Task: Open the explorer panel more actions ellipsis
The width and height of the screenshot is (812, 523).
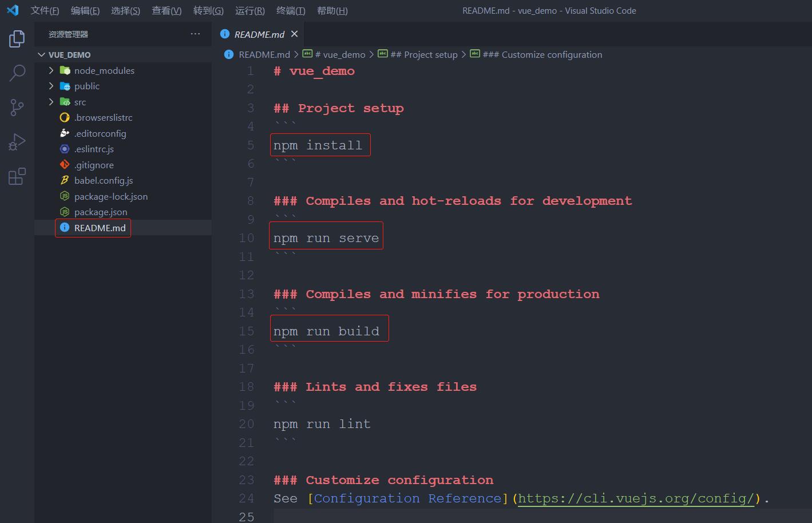Action: (196, 34)
